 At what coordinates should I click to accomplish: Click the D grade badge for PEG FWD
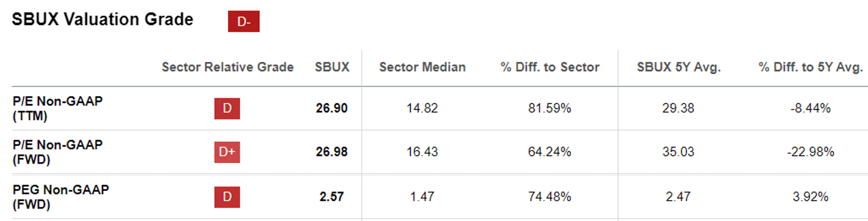point(227,197)
